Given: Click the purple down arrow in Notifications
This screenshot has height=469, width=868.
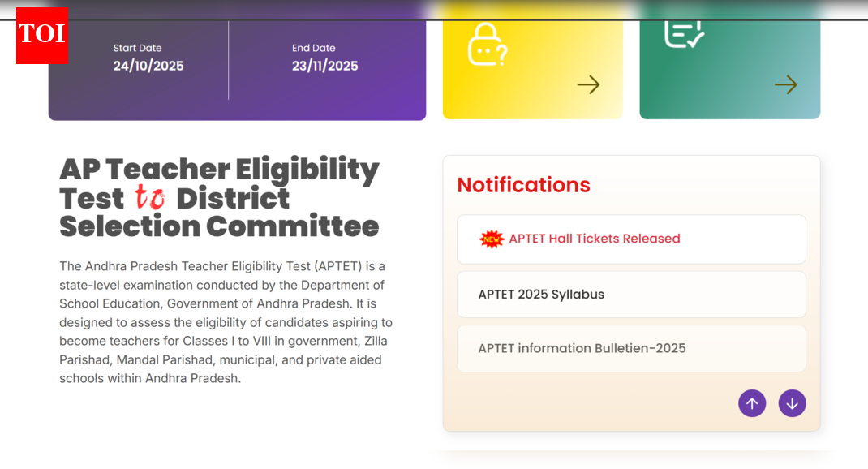Looking at the screenshot, I should point(792,403).
